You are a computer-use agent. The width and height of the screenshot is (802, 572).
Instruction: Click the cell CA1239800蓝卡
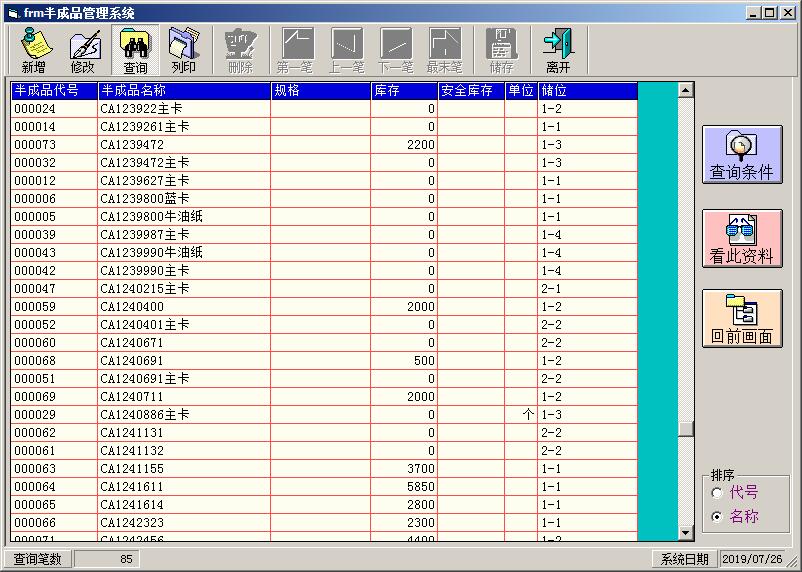pyautogui.click(x=184, y=199)
